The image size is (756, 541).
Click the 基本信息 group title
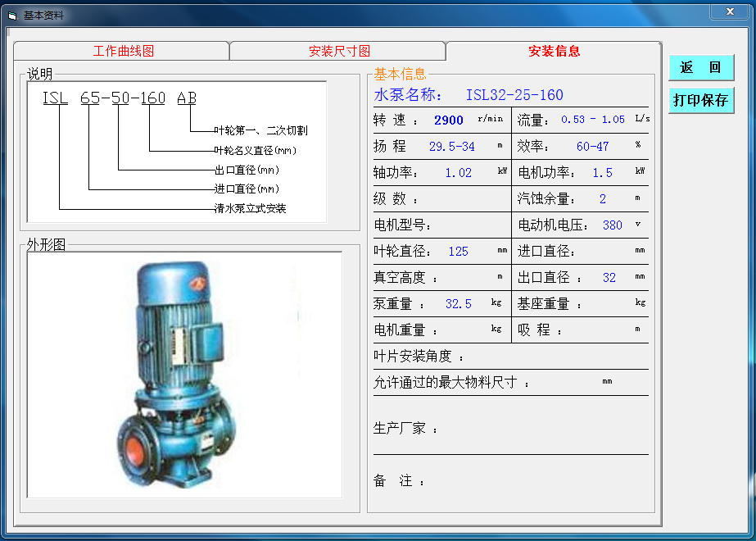400,74
